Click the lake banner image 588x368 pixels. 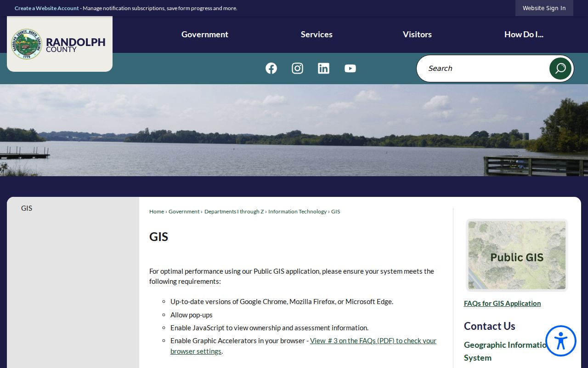[x=294, y=130]
